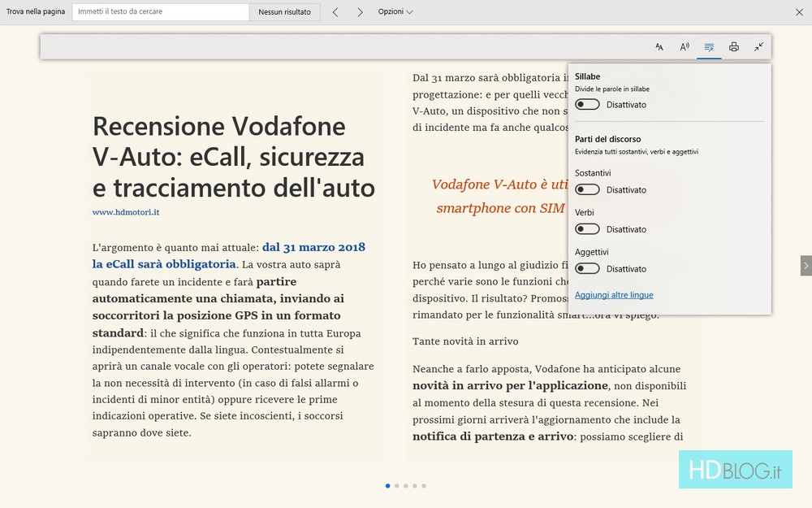This screenshot has height=508, width=812.
Task: Jump to the second page dot
Action: pos(397,486)
